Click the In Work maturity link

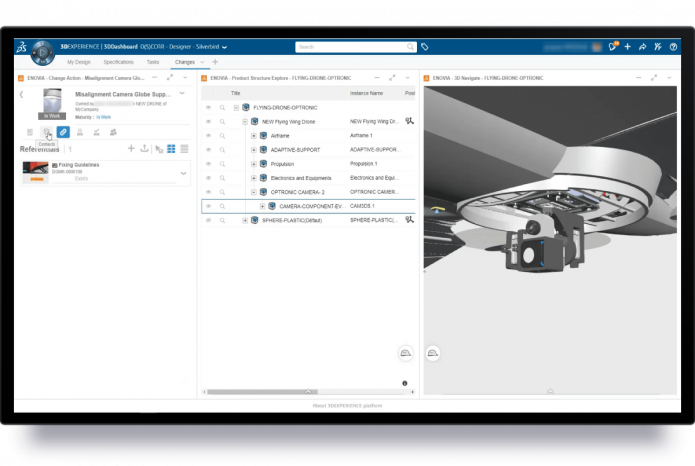tap(104, 117)
